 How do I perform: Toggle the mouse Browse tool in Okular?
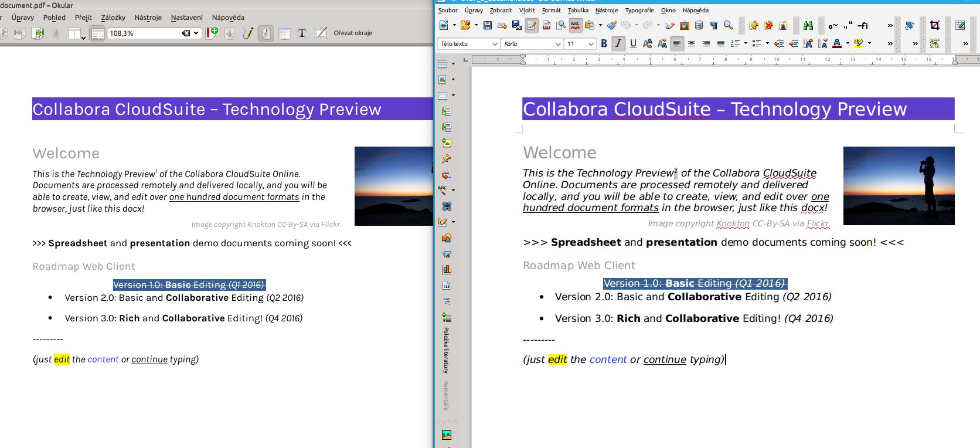tap(266, 33)
